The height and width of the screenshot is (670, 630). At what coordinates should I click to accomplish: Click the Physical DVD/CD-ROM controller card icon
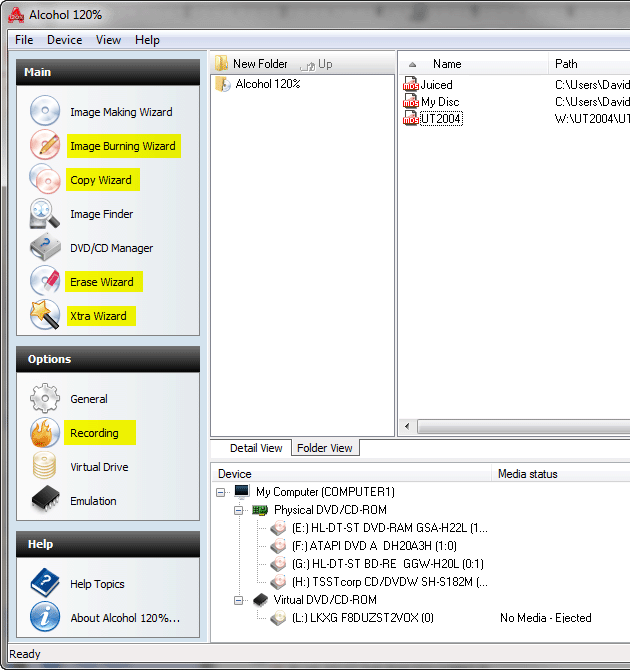click(x=260, y=510)
